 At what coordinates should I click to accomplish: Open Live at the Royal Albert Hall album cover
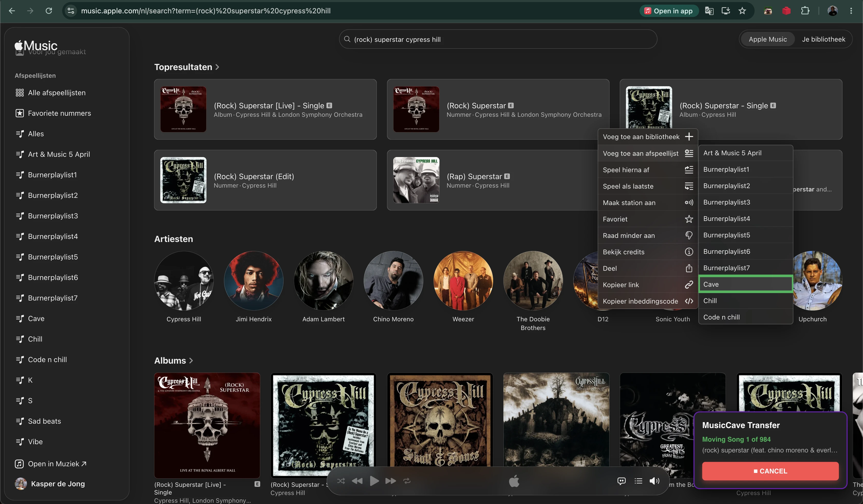click(207, 425)
